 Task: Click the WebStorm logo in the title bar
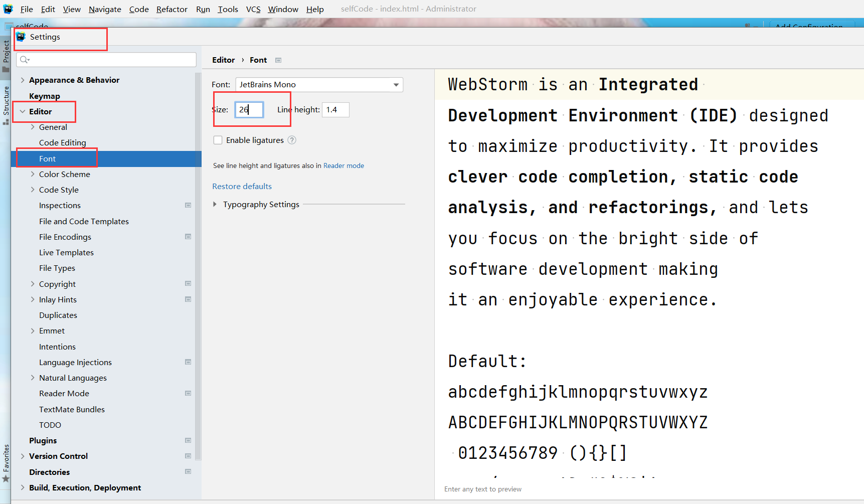click(8, 9)
